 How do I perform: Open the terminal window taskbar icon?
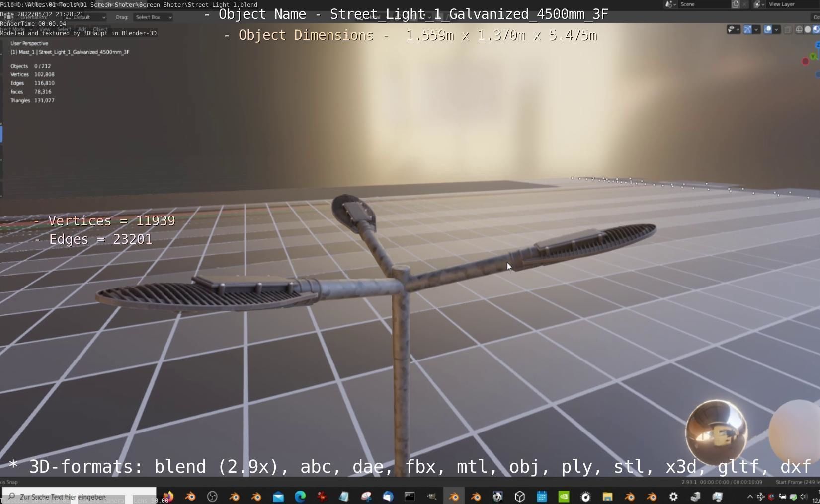pos(410,496)
